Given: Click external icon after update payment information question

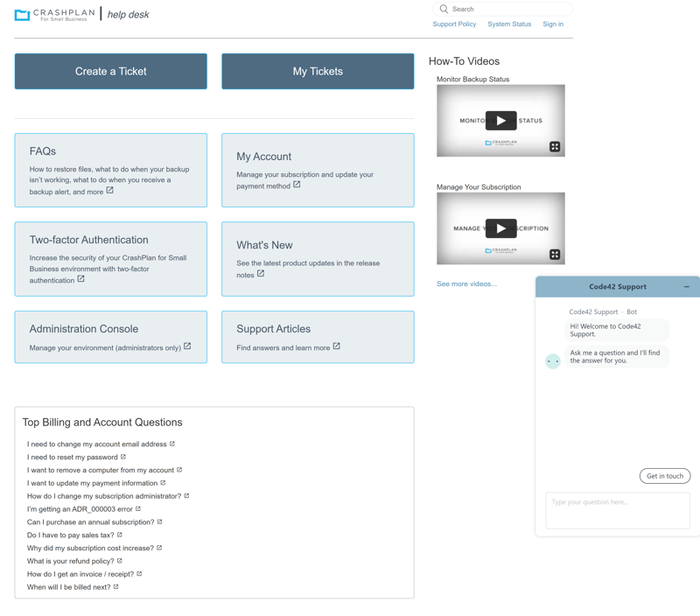Looking at the screenshot, I should pyautogui.click(x=163, y=482).
